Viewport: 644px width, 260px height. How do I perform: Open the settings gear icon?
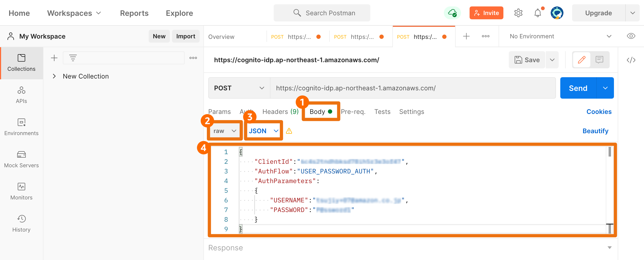[x=518, y=13]
